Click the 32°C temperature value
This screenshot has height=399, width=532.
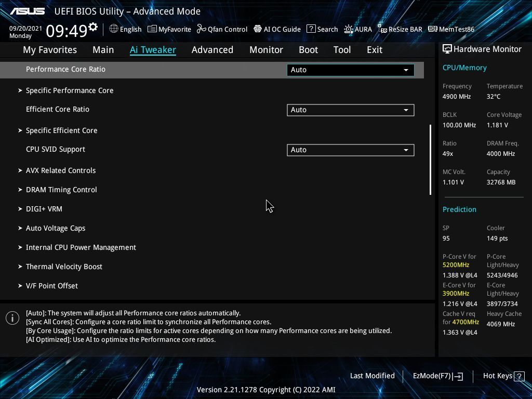point(494,97)
